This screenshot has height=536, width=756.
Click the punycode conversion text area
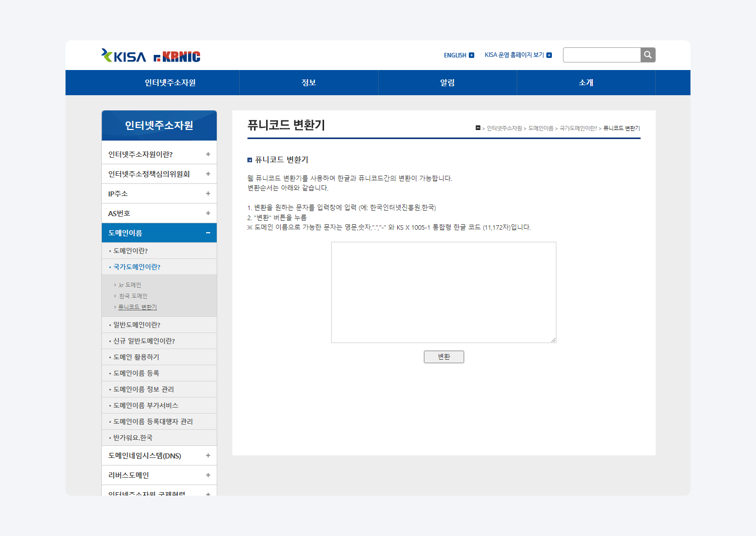coord(444,292)
